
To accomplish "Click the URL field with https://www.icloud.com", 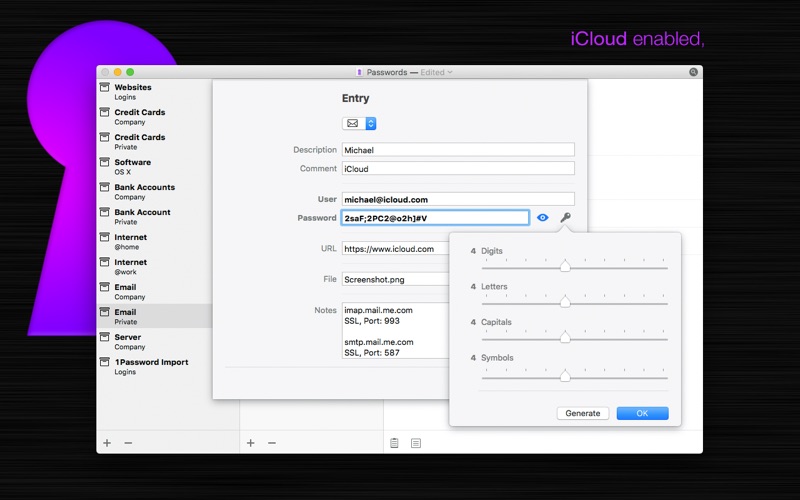I will tap(396, 248).
